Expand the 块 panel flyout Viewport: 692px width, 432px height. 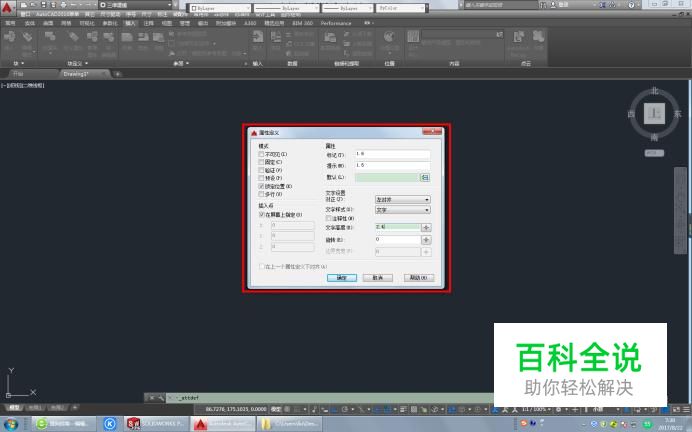tap(19, 64)
